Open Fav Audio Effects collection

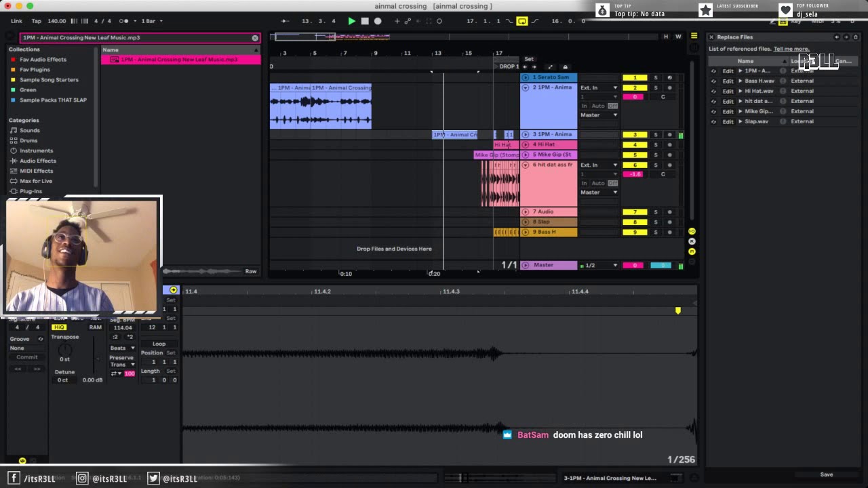click(x=43, y=60)
